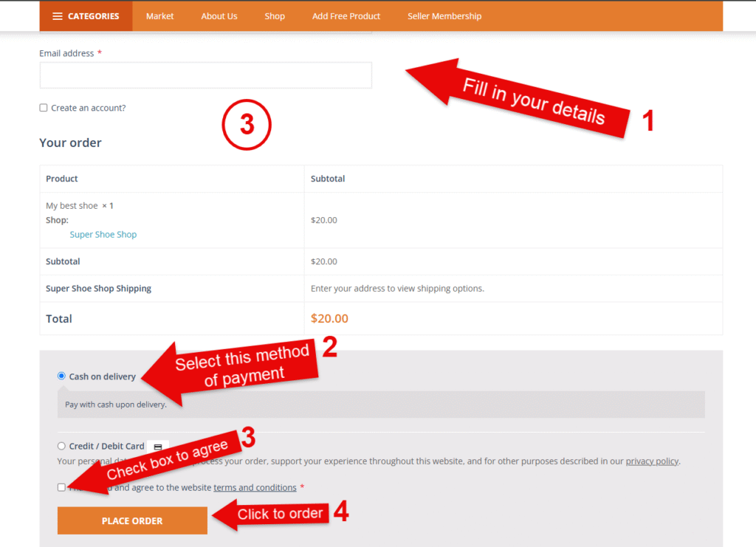Open the Seller Membership page
Image resolution: width=756 pixels, height=547 pixels.
[444, 16]
